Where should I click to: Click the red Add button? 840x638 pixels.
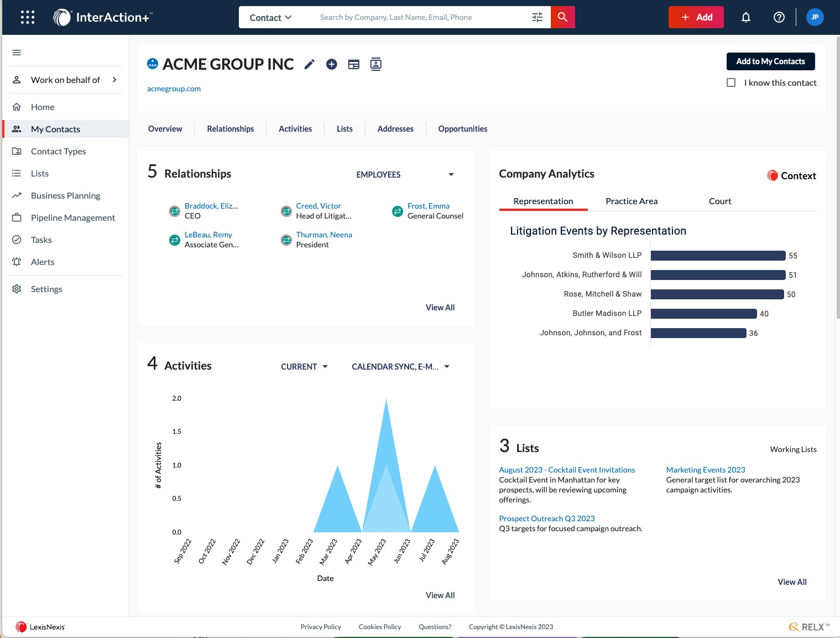(696, 17)
